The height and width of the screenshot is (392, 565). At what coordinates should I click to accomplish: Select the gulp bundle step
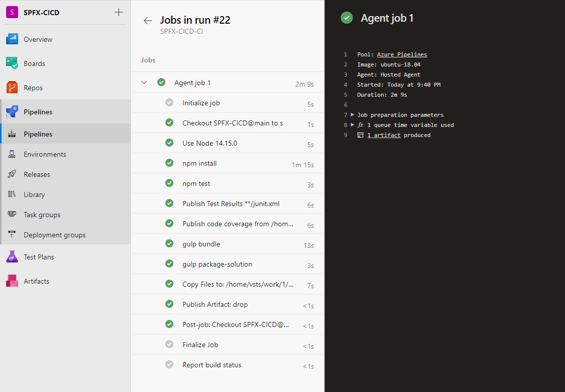[x=201, y=244]
